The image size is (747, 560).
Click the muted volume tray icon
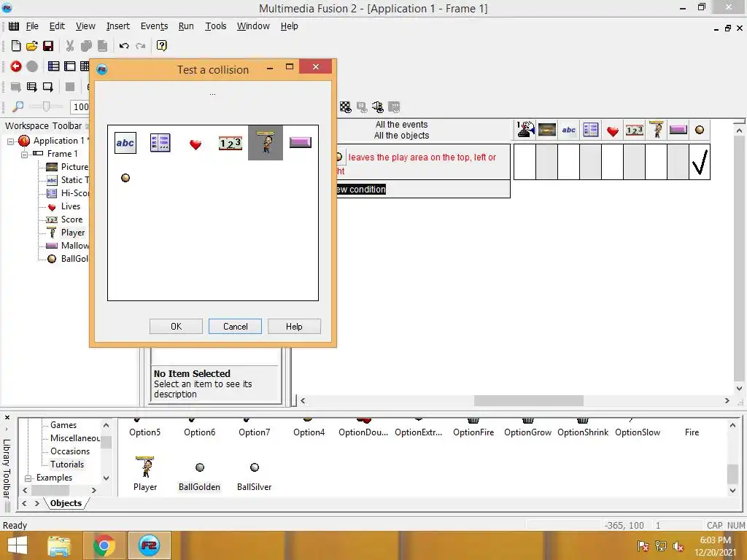[x=678, y=547]
